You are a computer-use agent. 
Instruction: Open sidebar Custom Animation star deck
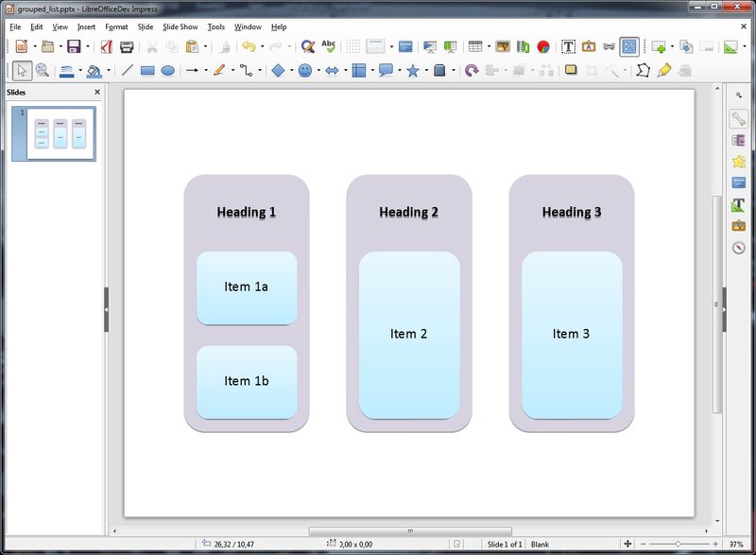pyautogui.click(x=739, y=162)
